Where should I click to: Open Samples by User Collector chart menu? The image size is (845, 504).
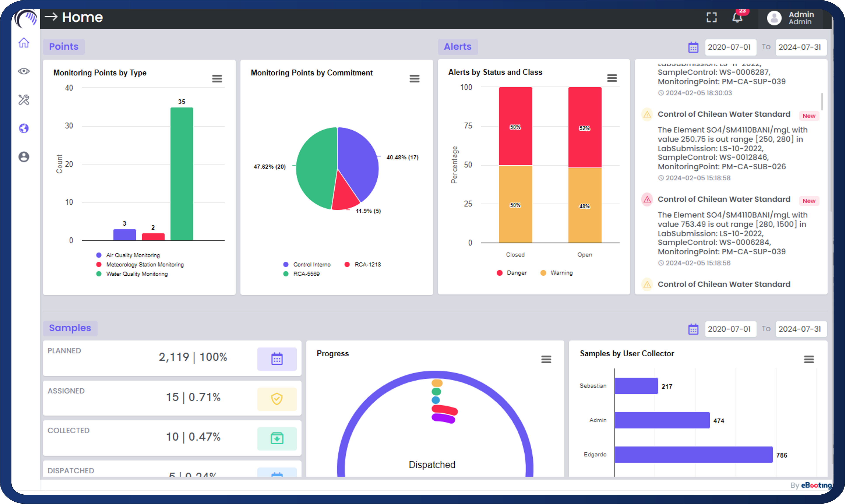(x=809, y=359)
